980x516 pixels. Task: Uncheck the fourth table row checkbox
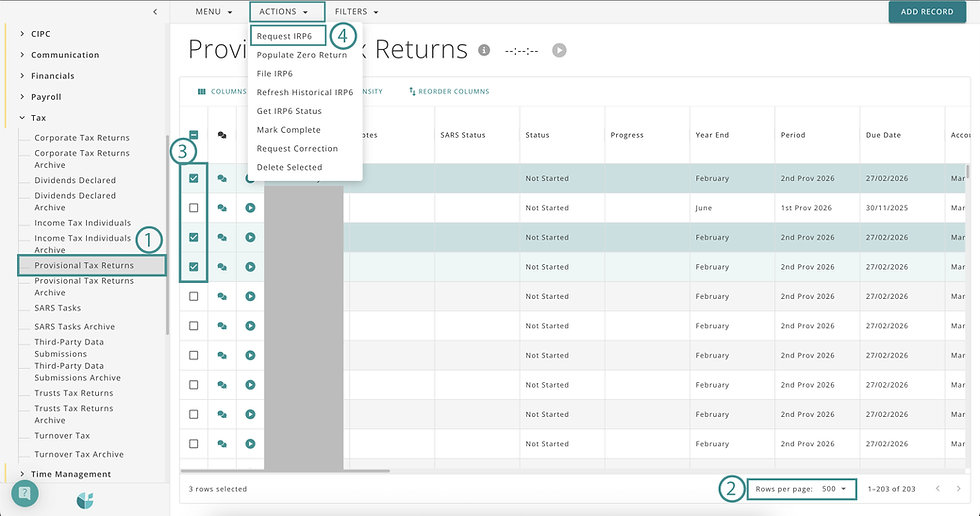click(194, 267)
